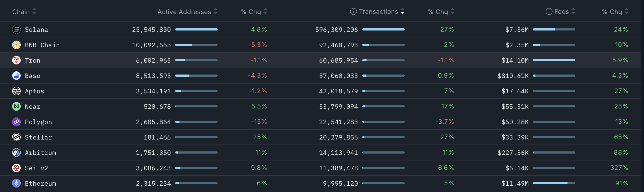Open the Arbitrum chain link
Image resolution: width=644 pixels, height=192 pixels.
coord(40,153)
